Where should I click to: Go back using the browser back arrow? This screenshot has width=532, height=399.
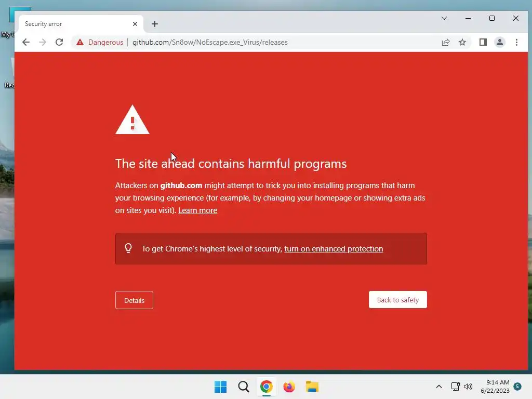26,42
